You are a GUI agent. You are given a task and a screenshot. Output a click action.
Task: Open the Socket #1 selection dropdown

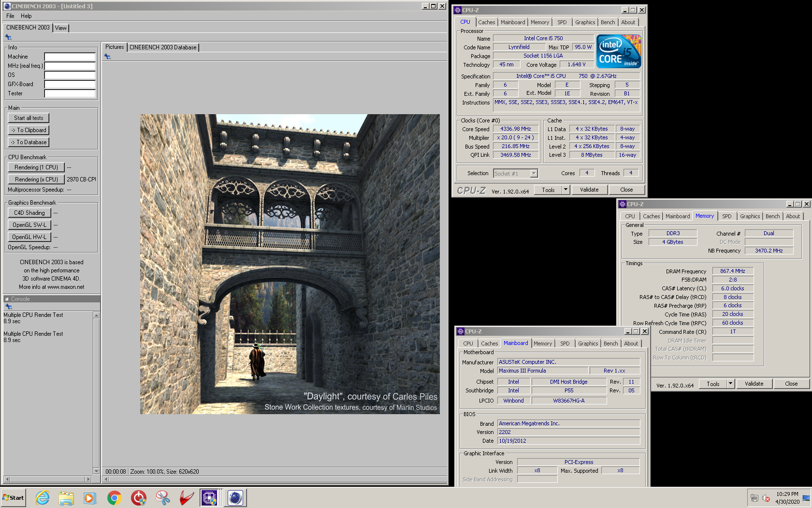pos(534,173)
